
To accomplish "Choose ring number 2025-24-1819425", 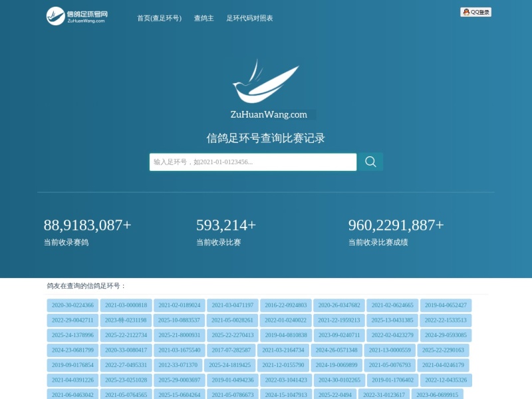I will tap(229, 365).
